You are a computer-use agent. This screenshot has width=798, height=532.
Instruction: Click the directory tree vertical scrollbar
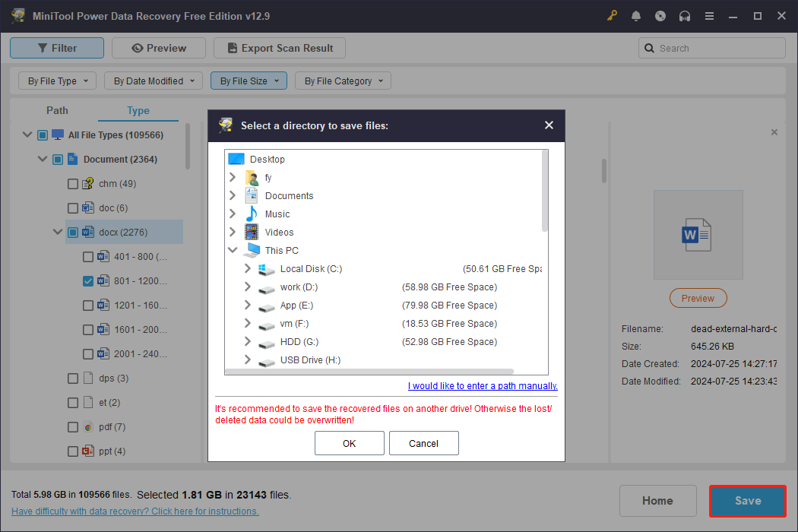tap(545, 192)
